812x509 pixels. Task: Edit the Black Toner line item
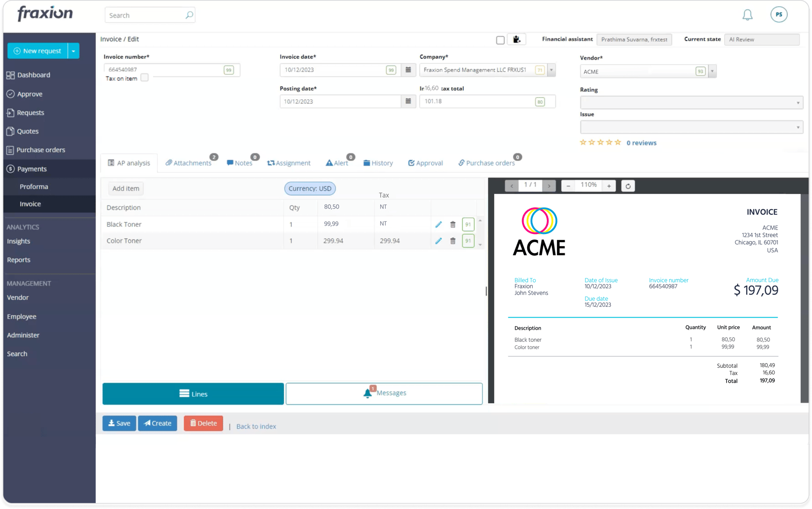[x=438, y=224]
